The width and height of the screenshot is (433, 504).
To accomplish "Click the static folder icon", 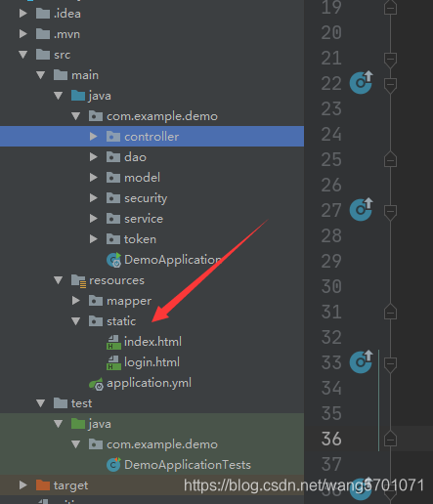I will tap(96, 321).
